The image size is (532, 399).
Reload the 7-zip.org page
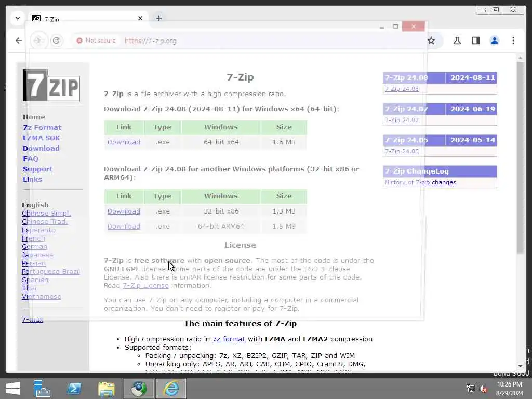point(56,41)
